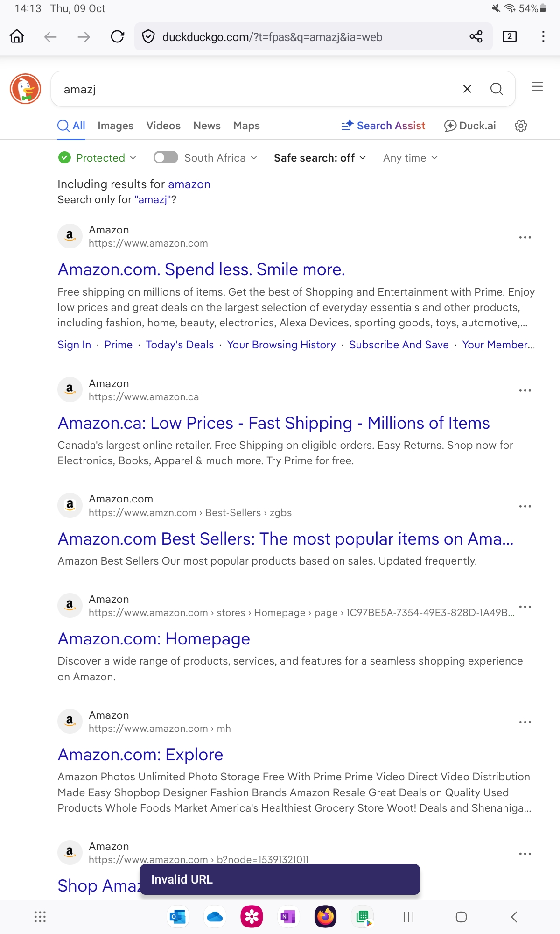
Task: Click the search input field
Action: coord(257,89)
